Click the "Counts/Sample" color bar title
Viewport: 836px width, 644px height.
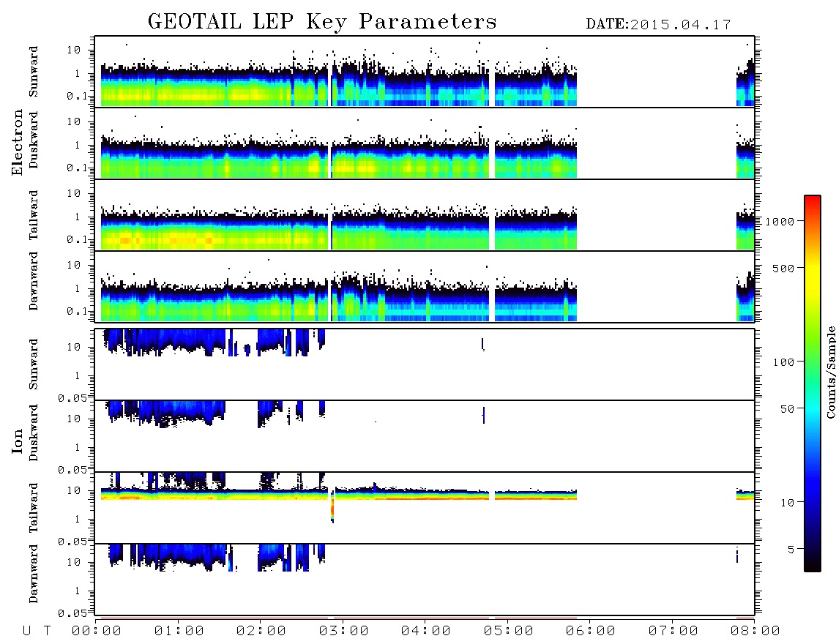(x=830, y=372)
